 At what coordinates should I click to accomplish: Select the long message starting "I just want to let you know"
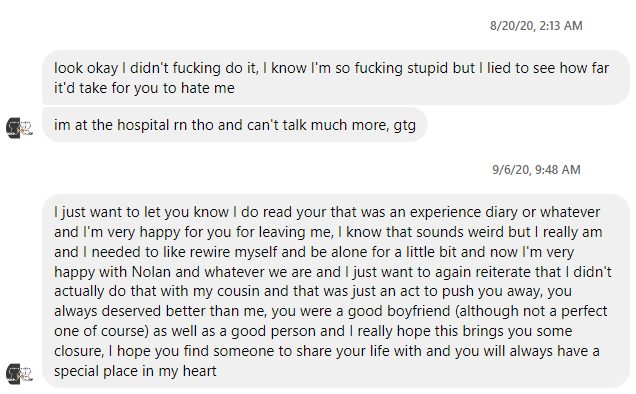(x=336, y=291)
